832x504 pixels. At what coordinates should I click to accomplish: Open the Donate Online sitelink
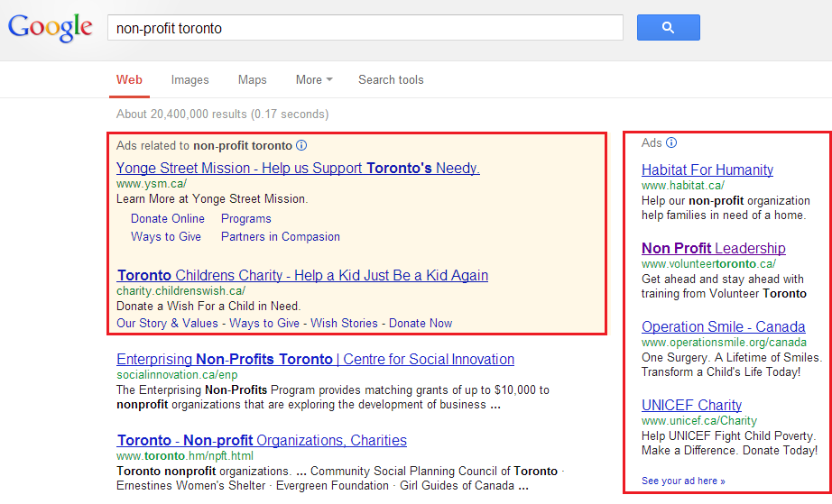tap(168, 218)
